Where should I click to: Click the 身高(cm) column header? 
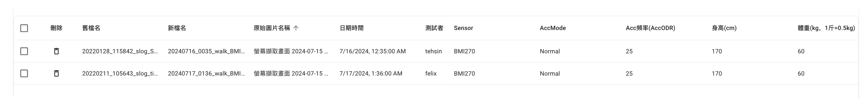pyautogui.click(x=724, y=28)
